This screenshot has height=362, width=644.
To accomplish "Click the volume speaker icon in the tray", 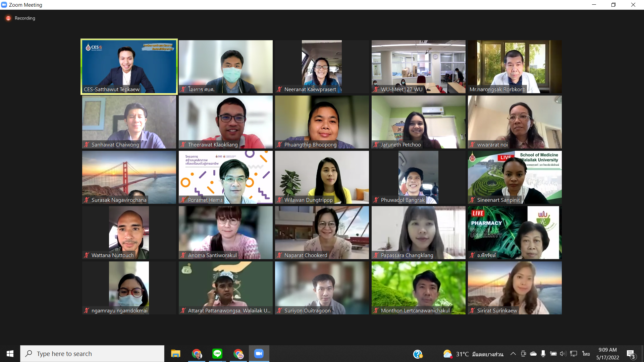I will point(563,354).
